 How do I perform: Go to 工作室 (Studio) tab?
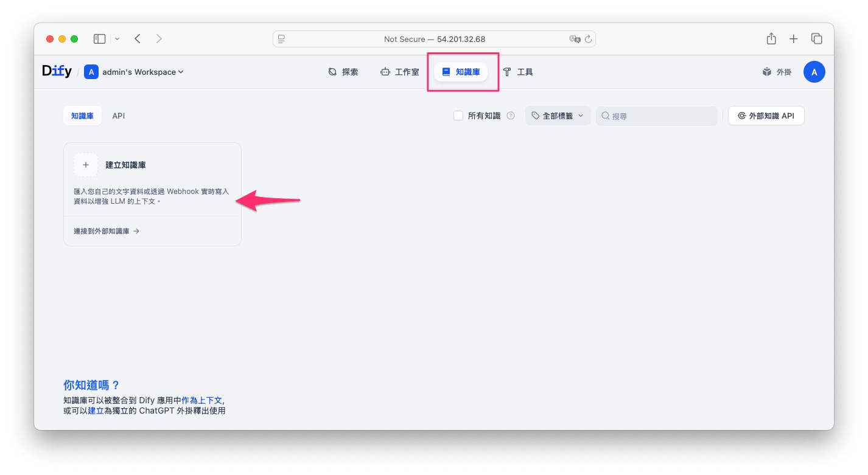tap(400, 72)
